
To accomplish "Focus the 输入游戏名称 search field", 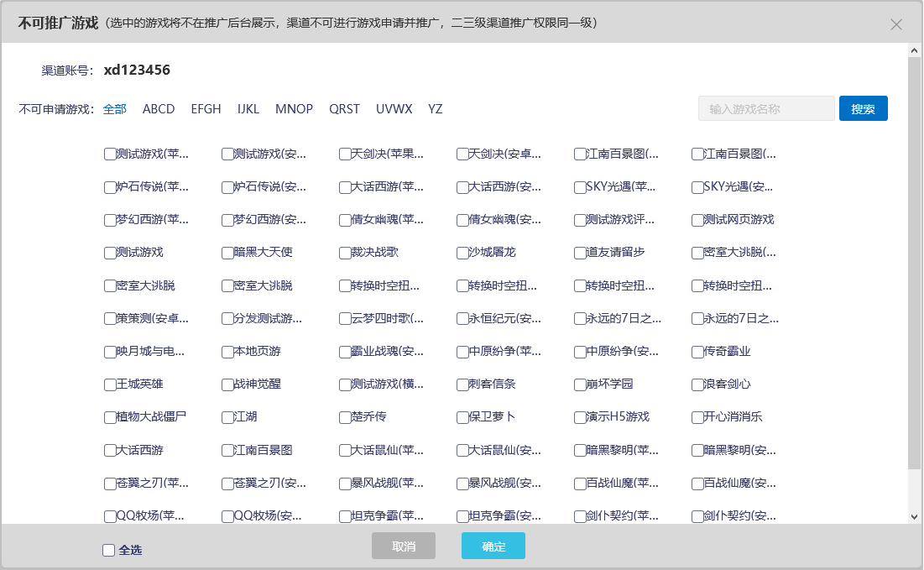I will [x=766, y=108].
